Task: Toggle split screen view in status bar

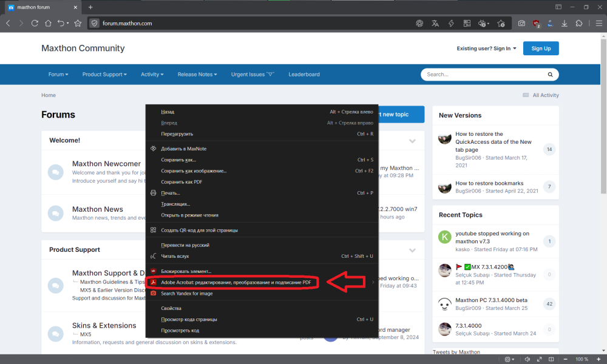Action: (x=551, y=359)
